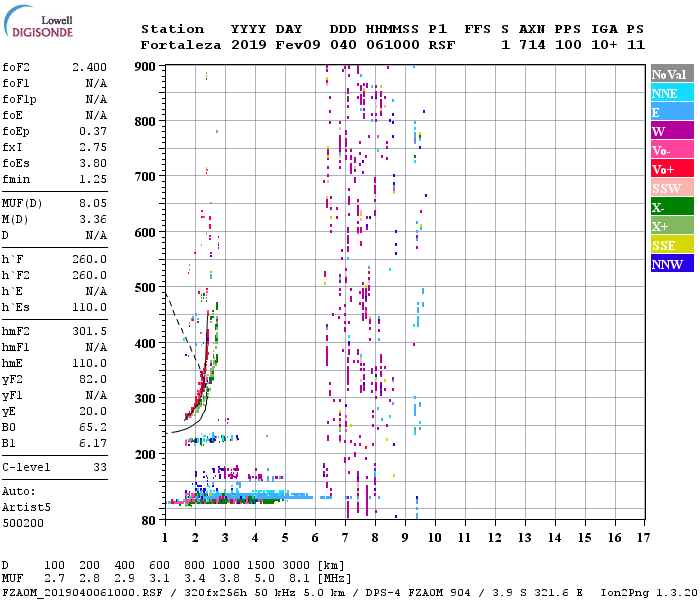The height and width of the screenshot is (600, 700).
Task: Click the Artist5 auto-scaling label
Action: coord(26,508)
